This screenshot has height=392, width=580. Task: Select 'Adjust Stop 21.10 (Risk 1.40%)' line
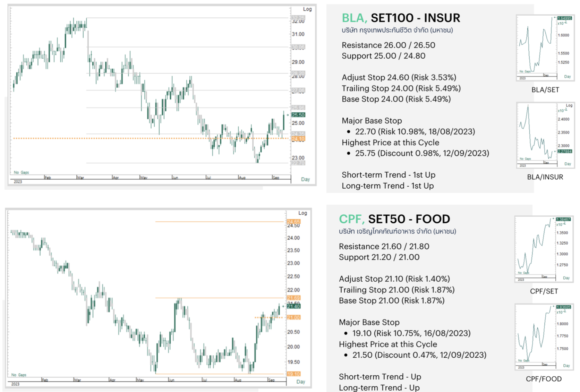[x=394, y=279]
